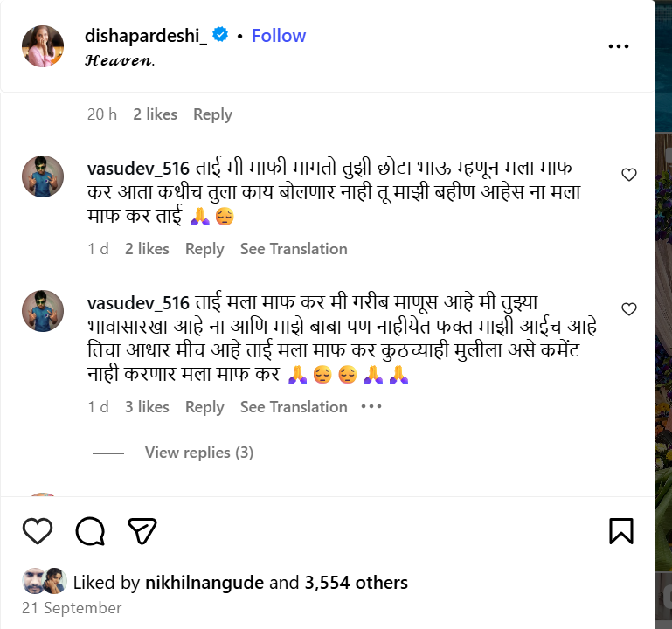Screen dimensions: 672x629
Task: Expand View replies (3)
Action: click(198, 453)
